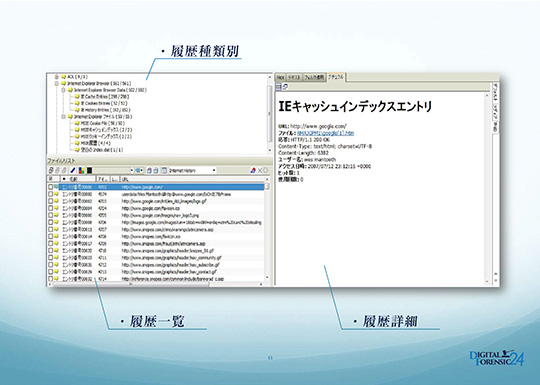Check the box for the www.google.com entry

[x=51, y=187]
